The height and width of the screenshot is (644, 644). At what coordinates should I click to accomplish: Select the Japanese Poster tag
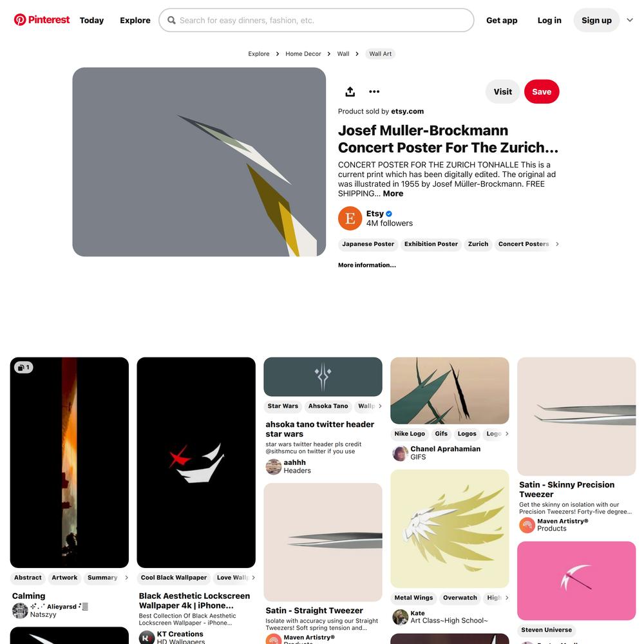point(368,244)
